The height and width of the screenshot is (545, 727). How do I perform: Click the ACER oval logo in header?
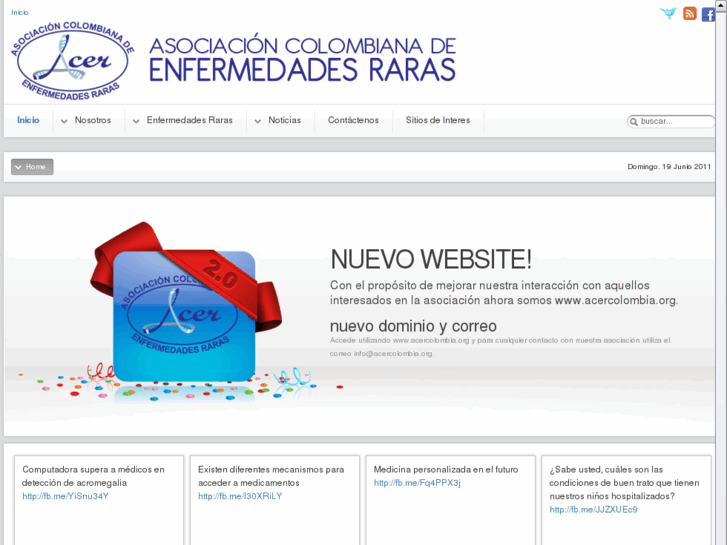(72, 61)
